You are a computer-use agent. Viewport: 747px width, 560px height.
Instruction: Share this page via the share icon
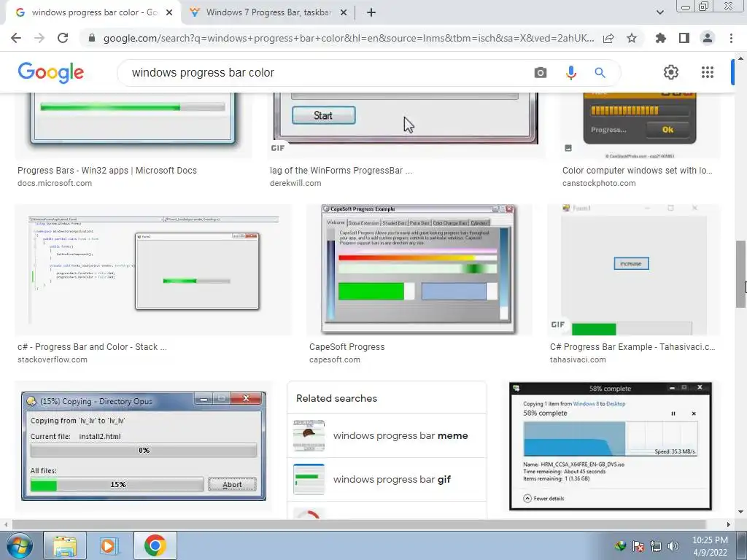coord(608,38)
